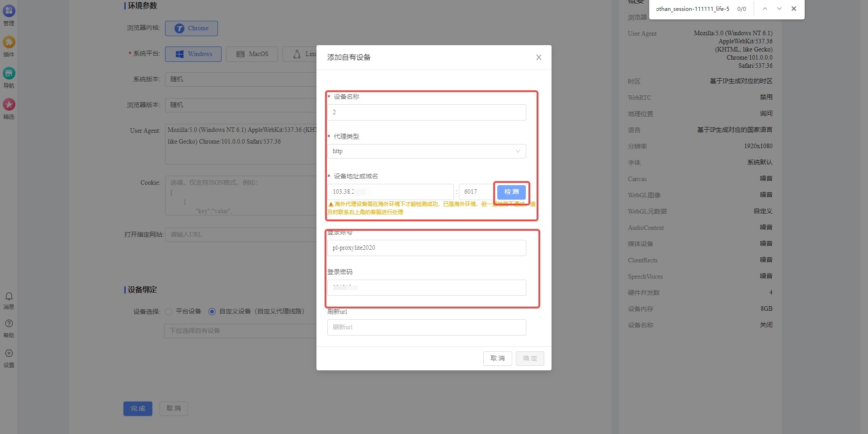The width and height of the screenshot is (868, 434).
Task: Open the 管理 sidebar icon
Action: point(9,11)
